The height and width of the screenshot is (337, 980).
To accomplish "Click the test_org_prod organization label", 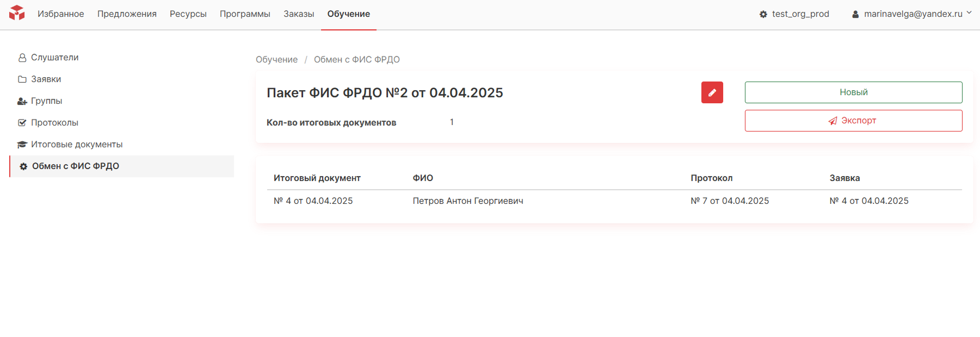I will (x=800, y=14).
